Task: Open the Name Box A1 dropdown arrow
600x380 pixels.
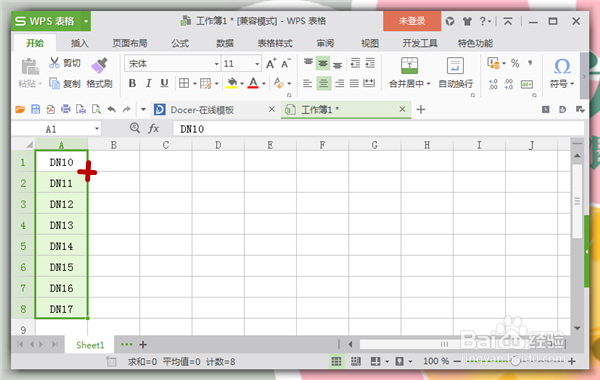Action: (97, 129)
